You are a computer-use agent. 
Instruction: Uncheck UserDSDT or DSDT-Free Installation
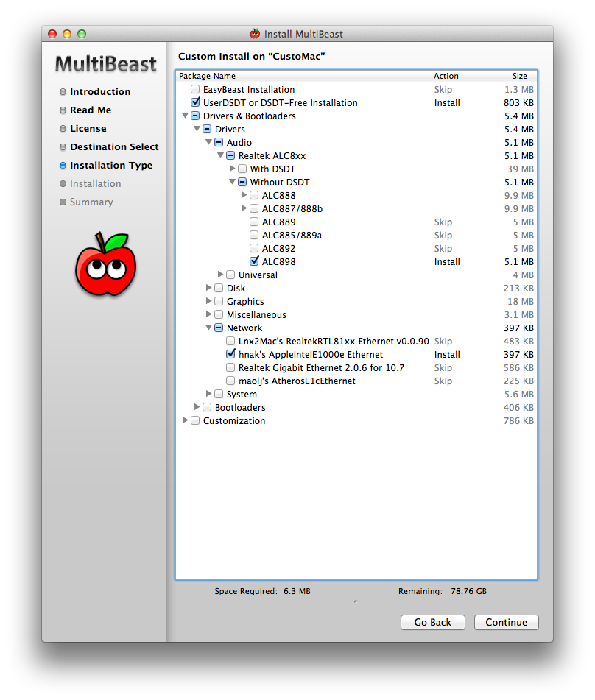[195, 102]
